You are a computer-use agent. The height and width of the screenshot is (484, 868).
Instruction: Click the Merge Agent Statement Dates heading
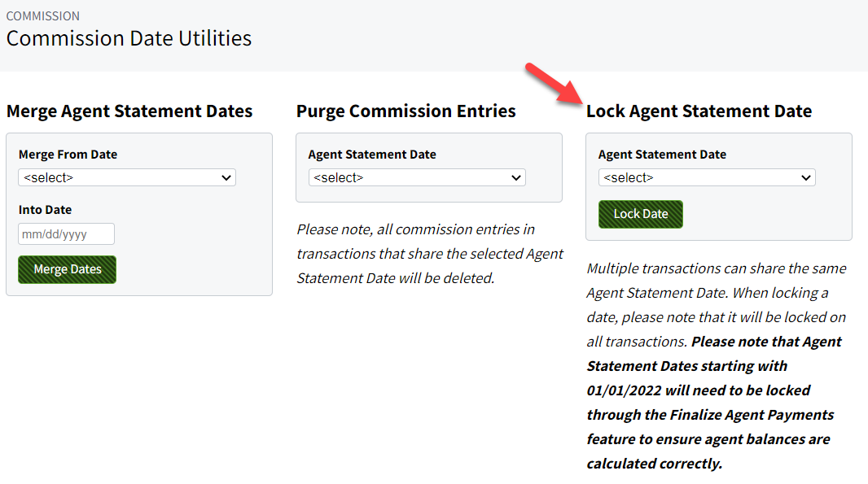tap(130, 111)
